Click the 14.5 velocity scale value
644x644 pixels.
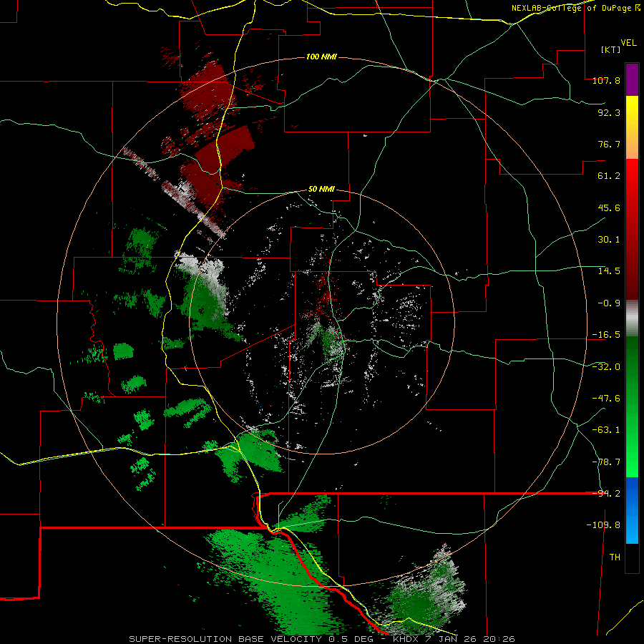609,271
